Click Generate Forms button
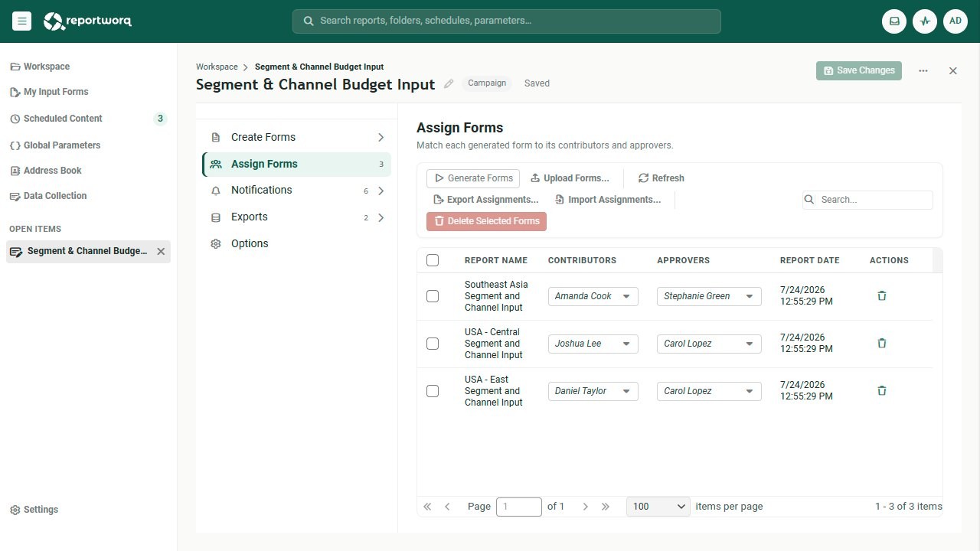980x551 pixels. [473, 178]
